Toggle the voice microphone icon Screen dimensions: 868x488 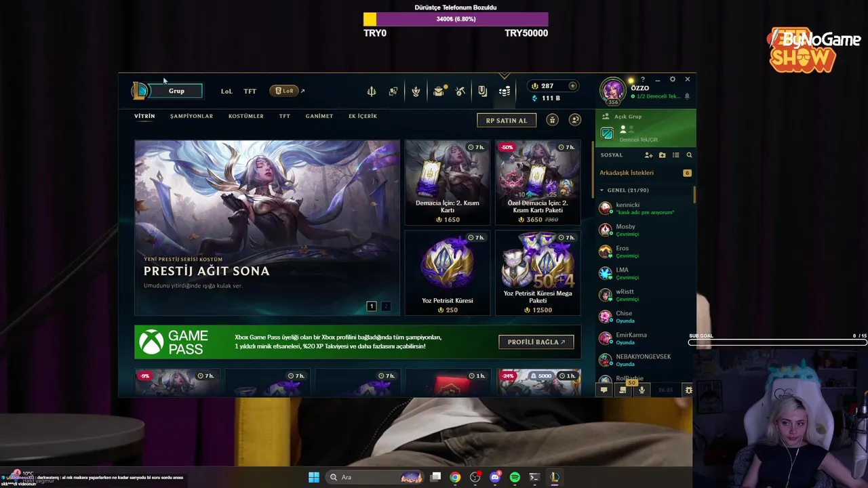coord(642,390)
